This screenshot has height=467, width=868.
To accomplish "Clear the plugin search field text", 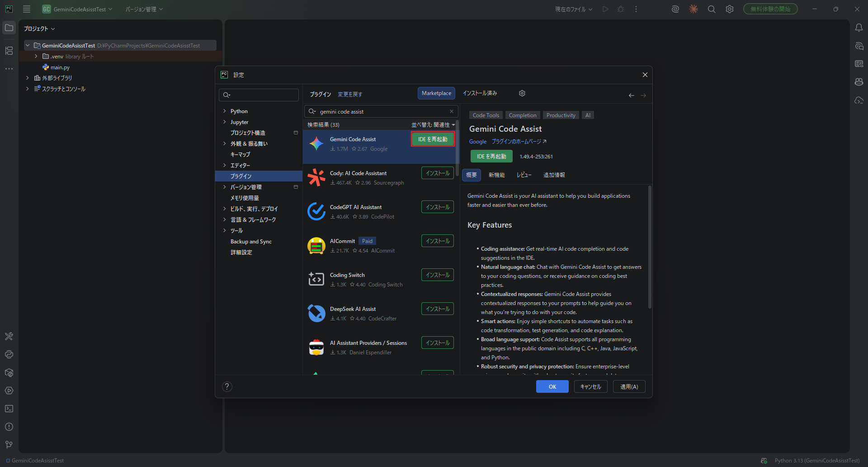I will tap(451, 111).
